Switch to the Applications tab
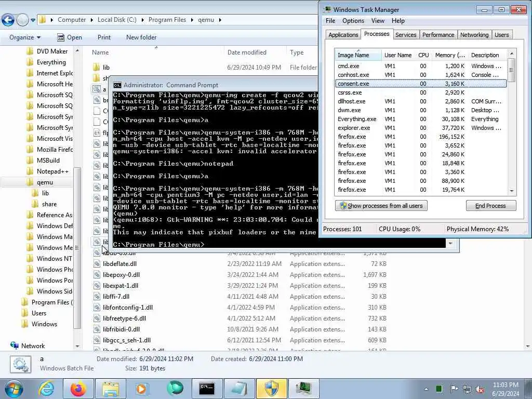This screenshot has width=532, height=399. pyautogui.click(x=343, y=35)
